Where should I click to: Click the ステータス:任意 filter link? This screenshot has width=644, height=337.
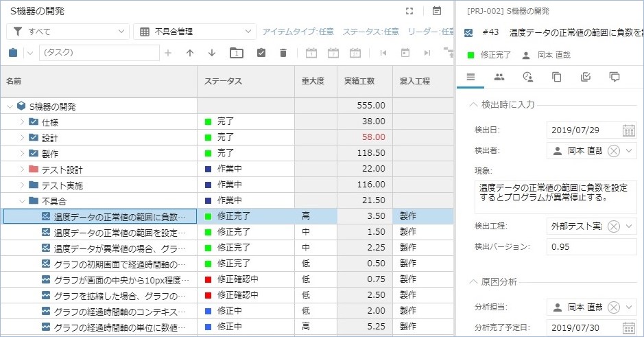(x=370, y=32)
